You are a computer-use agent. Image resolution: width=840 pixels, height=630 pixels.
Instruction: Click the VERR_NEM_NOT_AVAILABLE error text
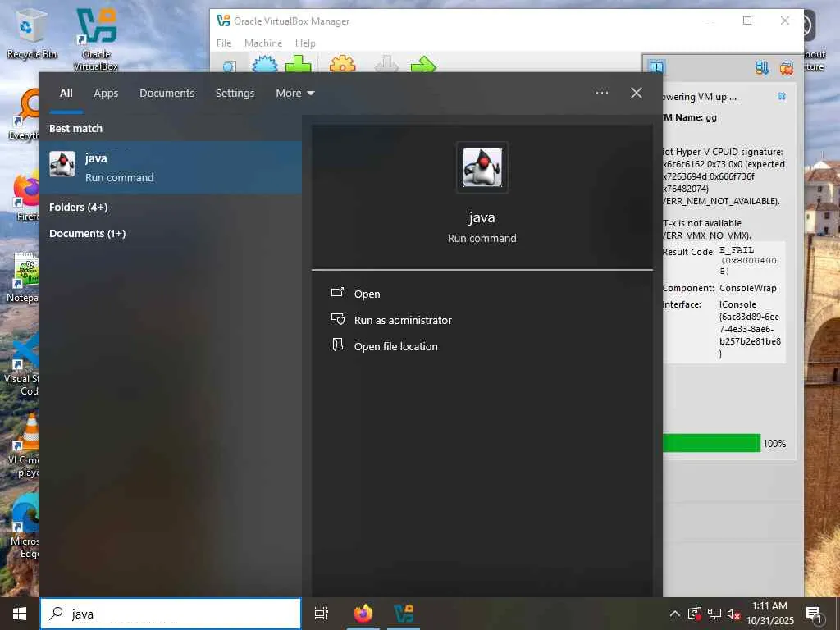click(721, 201)
